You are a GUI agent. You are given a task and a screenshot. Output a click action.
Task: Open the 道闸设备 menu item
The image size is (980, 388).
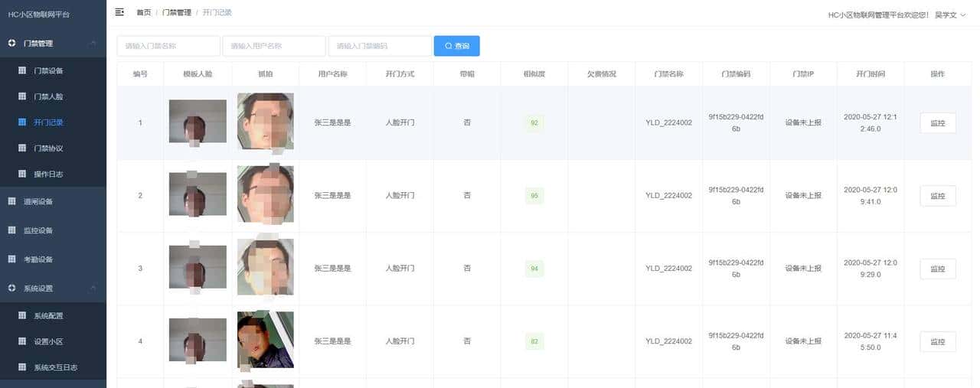click(x=53, y=201)
